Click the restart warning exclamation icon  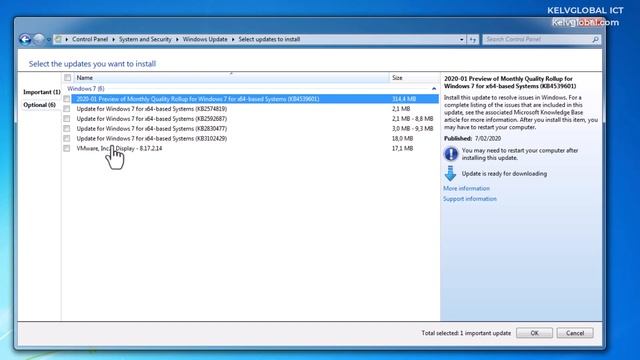(x=451, y=154)
